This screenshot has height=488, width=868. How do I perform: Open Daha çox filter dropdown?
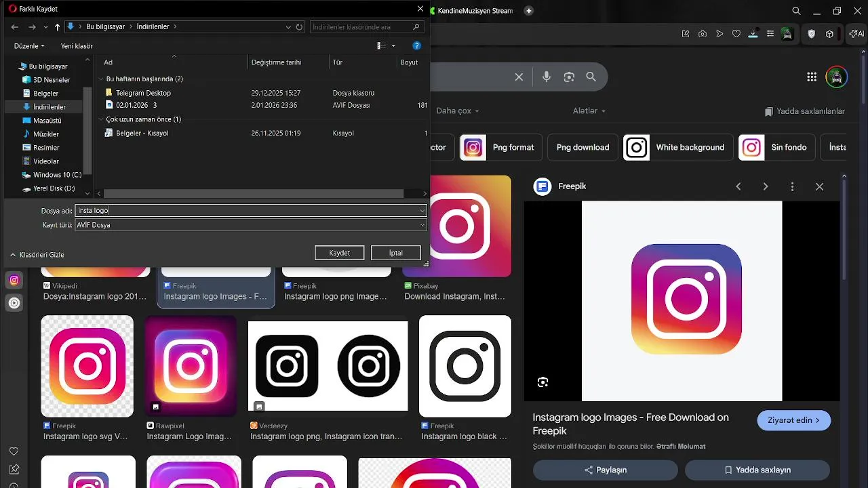(x=458, y=110)
